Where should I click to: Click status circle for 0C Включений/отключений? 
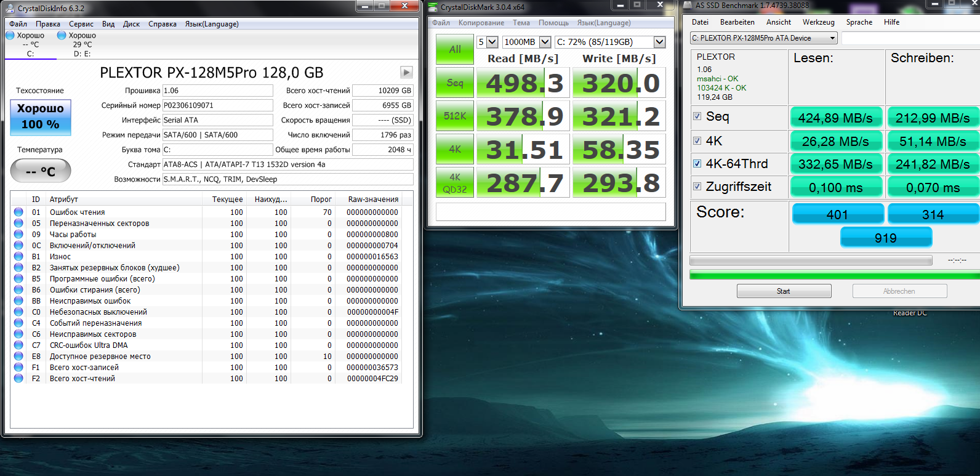18,245
